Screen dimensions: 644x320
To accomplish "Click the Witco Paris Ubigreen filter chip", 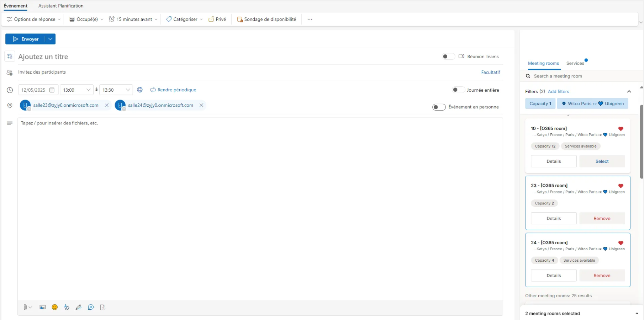I will coord(592,103).
